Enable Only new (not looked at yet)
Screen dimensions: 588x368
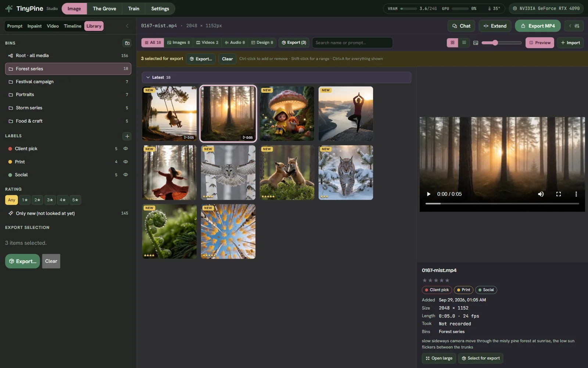(68, 213)
